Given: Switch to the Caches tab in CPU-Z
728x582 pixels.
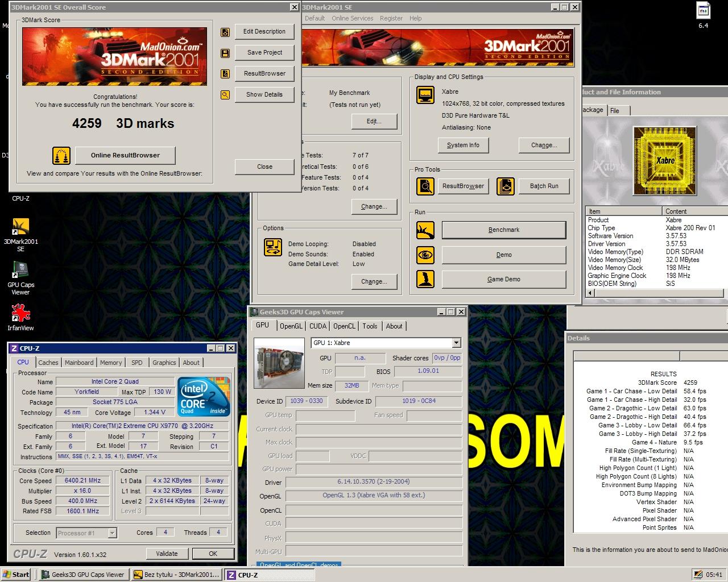Looking at the screenshot, I should 48,363.
